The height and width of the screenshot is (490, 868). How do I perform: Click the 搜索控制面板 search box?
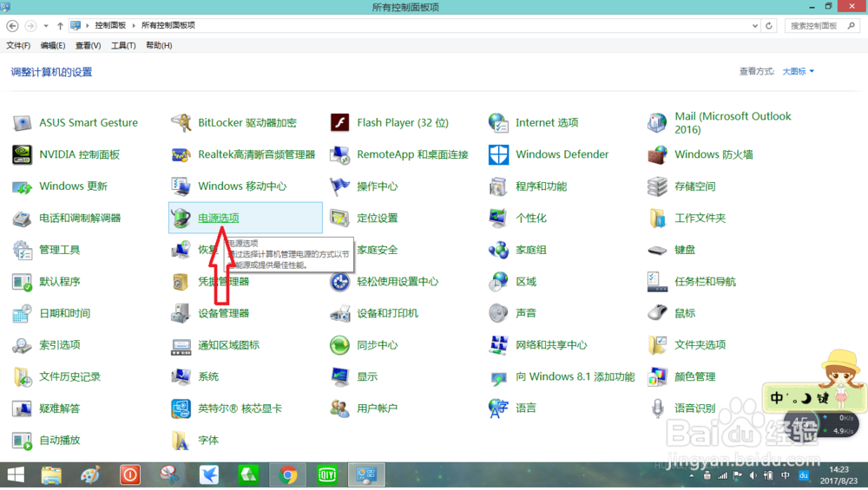(822, 25)
